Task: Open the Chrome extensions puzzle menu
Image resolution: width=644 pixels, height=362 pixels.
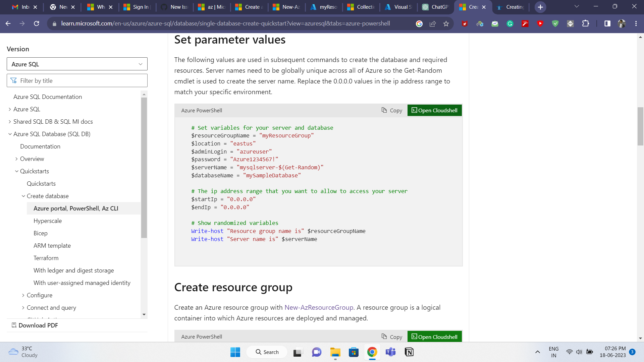Action: (586, 23)
